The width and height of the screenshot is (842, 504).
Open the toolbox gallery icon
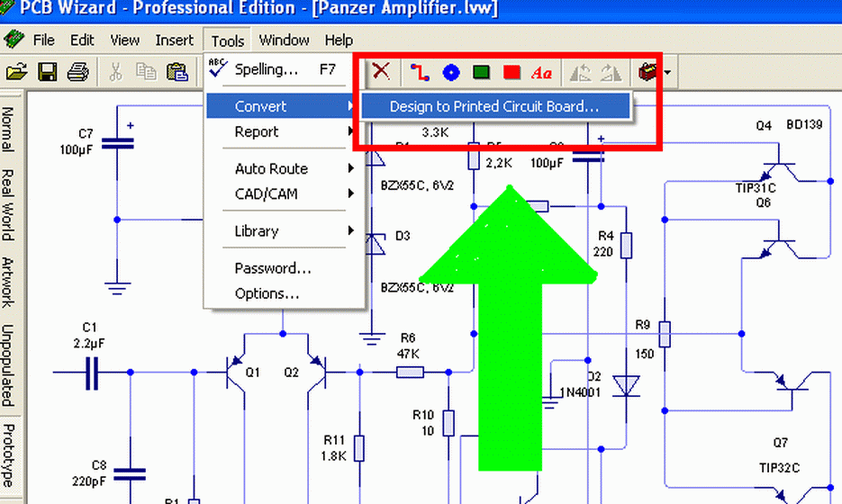tap(647, 72)
